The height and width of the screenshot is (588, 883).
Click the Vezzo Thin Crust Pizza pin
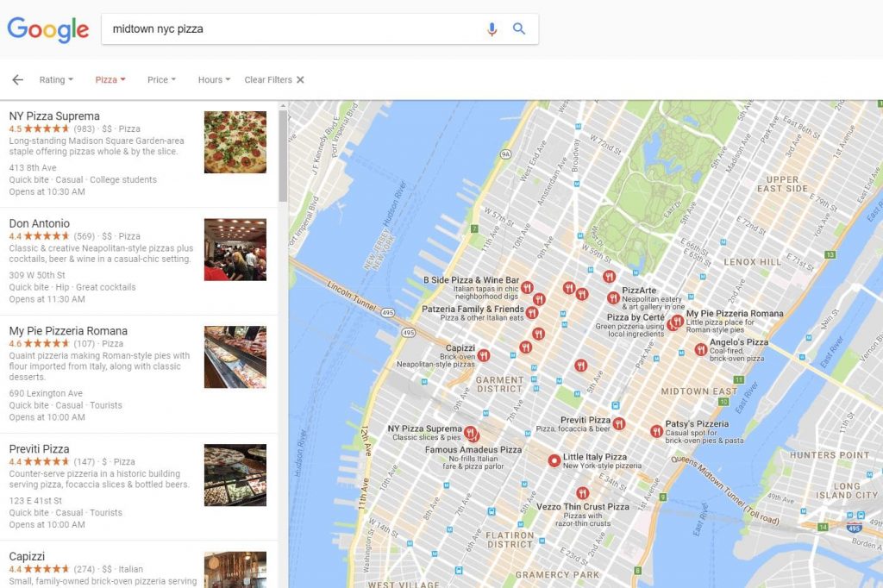582,493
